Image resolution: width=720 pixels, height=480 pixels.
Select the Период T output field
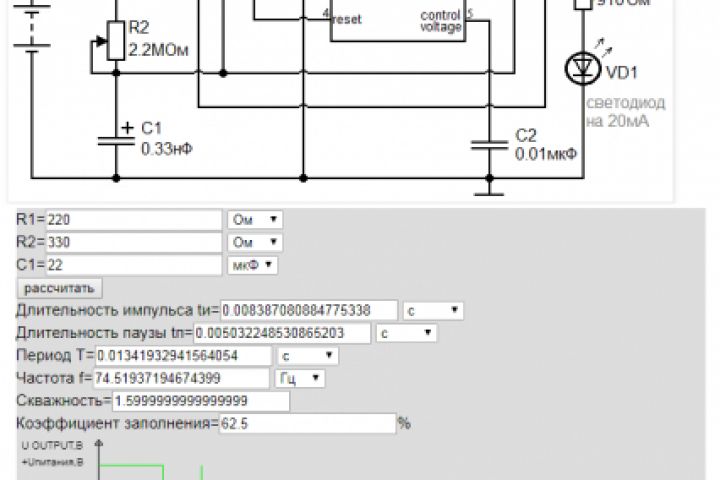point(184,356)
